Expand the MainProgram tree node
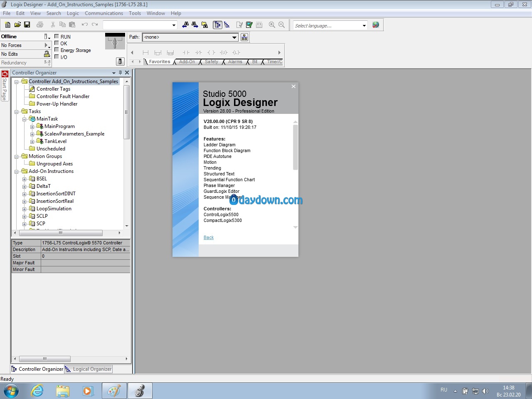Image resolution: width=532 pixels, height=399 pixels. click(32, 127)
